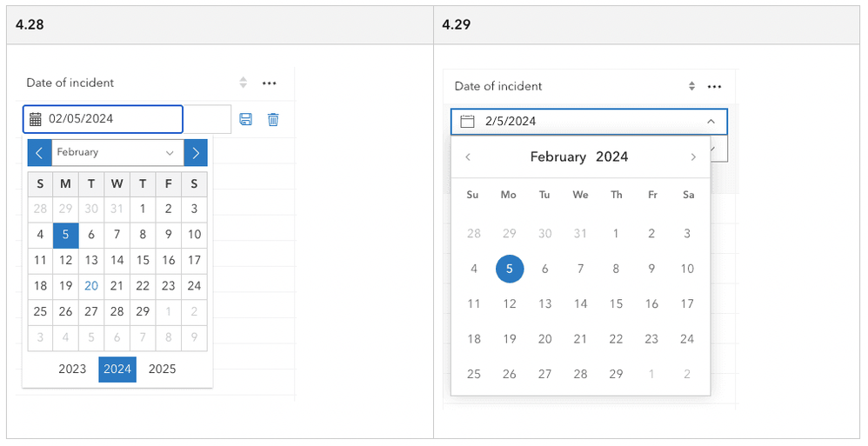Click calendar icon in 02/05/2024 field
Screen dimensions: 868x446
coord(36,119)
